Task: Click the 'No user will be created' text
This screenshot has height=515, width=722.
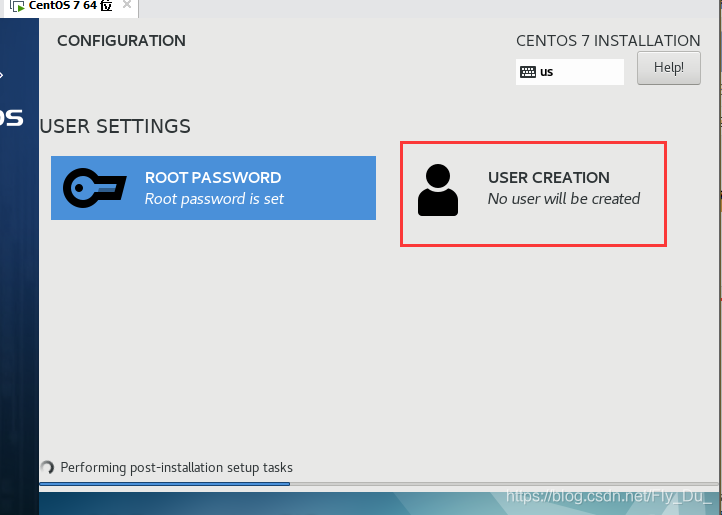Action: (x=564, y=199)
